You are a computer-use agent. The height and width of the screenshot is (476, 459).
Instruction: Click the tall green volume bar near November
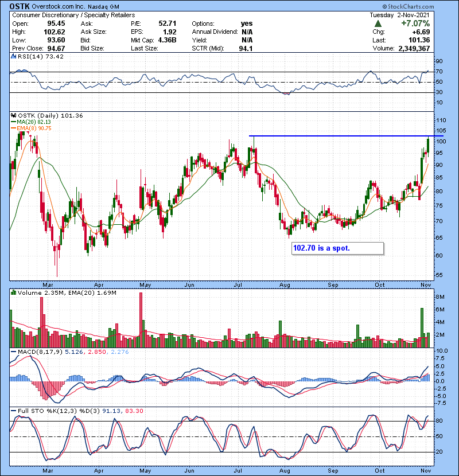(x=422, y=328)
